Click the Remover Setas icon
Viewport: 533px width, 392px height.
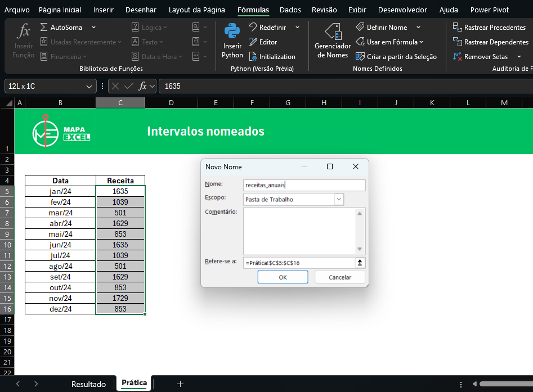[457, 56]
